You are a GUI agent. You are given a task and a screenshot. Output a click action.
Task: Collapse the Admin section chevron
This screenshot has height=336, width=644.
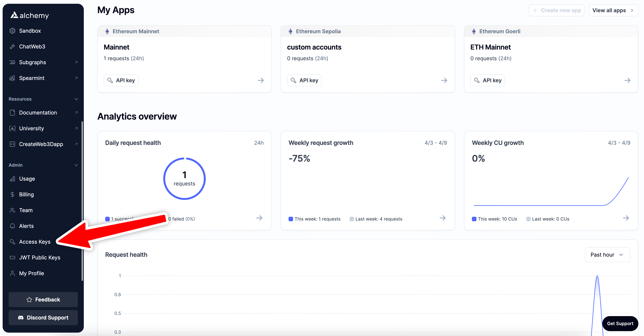[76, 165]
